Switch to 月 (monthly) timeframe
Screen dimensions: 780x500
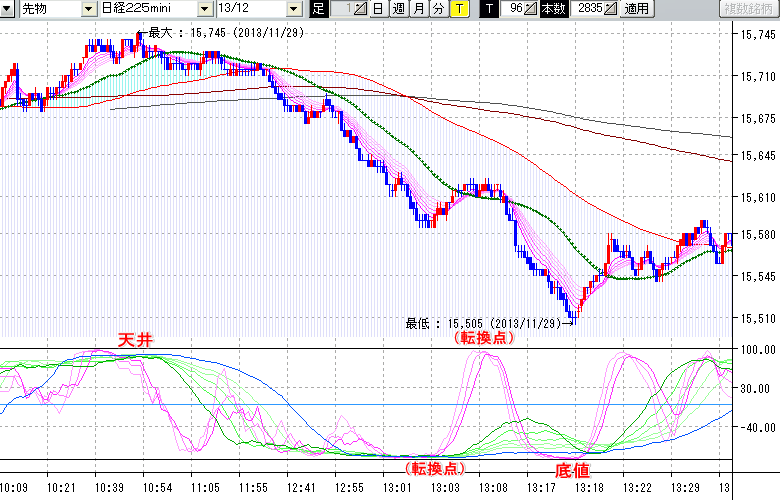[x=419, y=9]
